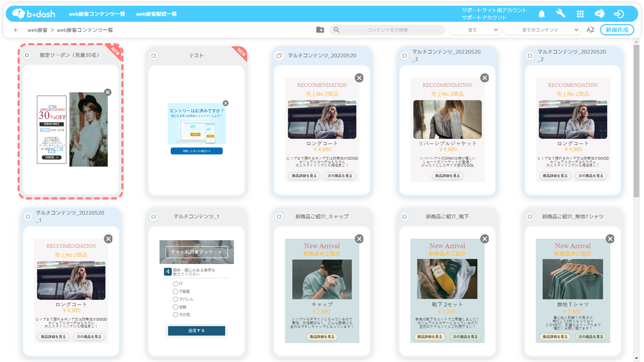
Task: Close the 新商品ご紹介_靴下 preview popup
Action: coord(484,239)
